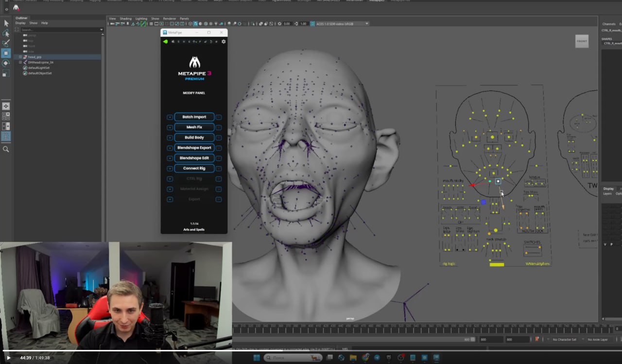Open the Outliner Show menu
The image size is (622, 364).
tap(33, 23)
